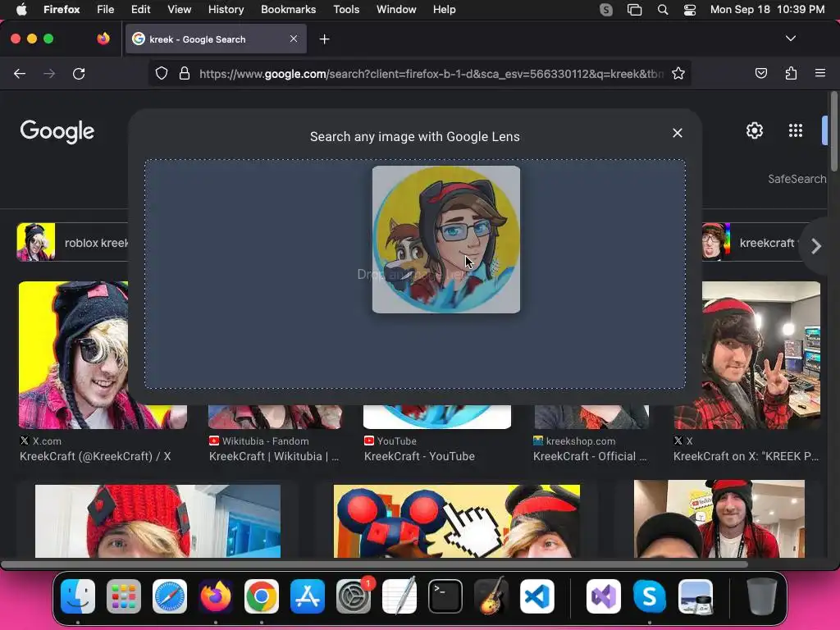Image resolution: width=840 pixels, height=630 pixels.
Task: Open Spotlight search in menu bar
Action: [663, 10]
